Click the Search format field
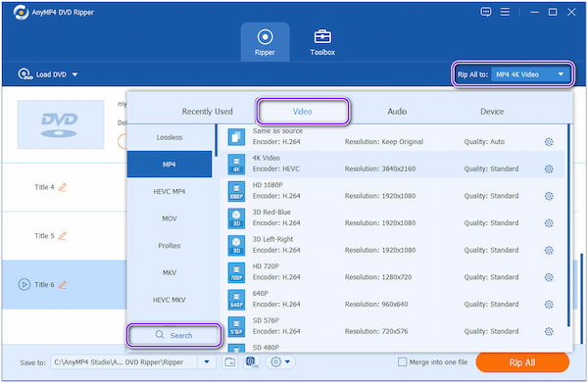The width and height of the screenshot is (588, 383). (174, 335)
